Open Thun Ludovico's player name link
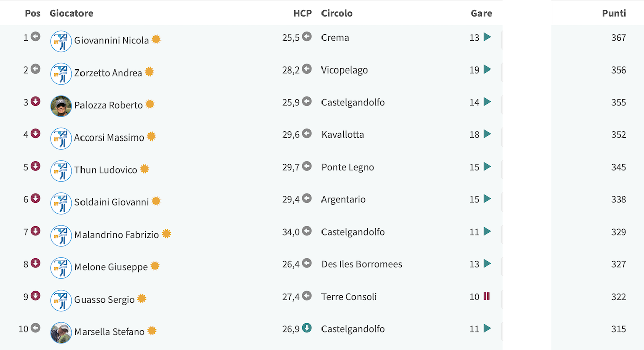The image size is (644, 350). [106, 170]
